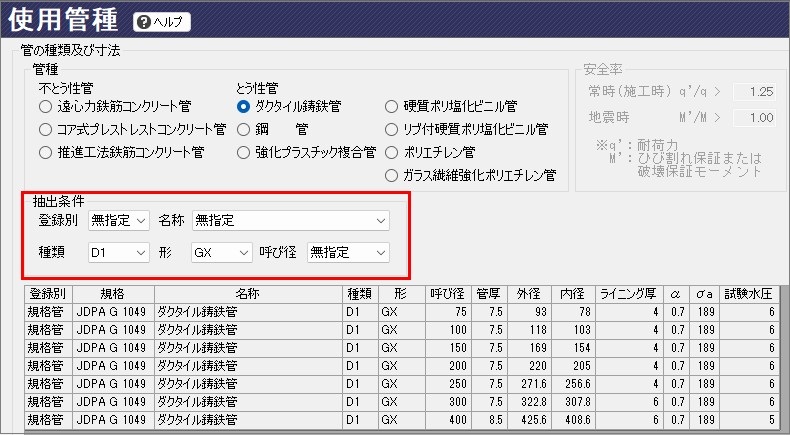Click the 常時 safety factor field 1.25
Screen dimensions: 790x435
point(755,92)
